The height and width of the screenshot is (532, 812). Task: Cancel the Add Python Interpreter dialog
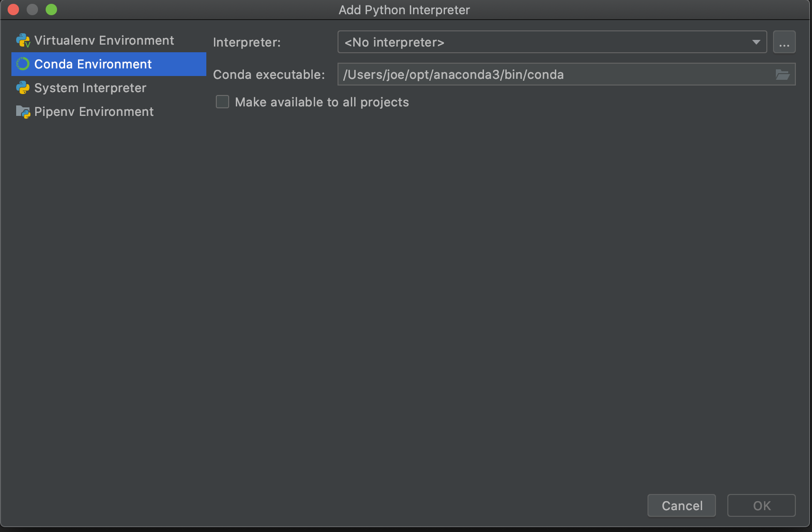(x=681, y=505)
